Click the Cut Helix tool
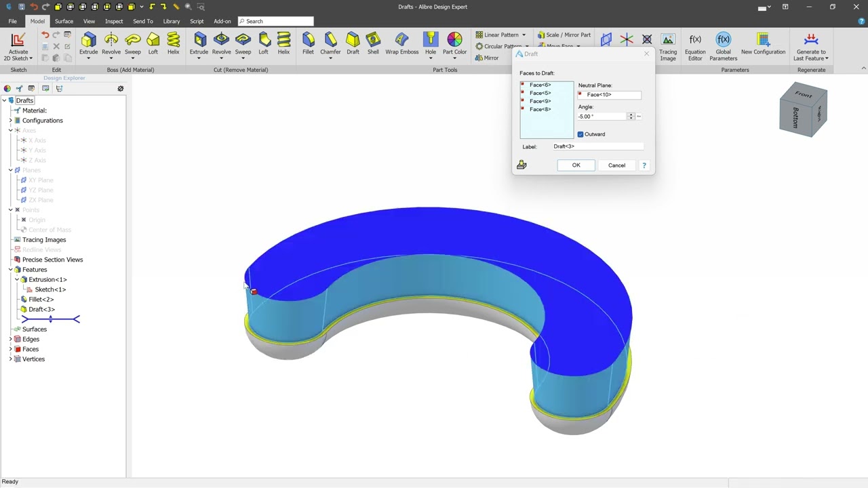868x488 pixels. (x=283, y=43)
